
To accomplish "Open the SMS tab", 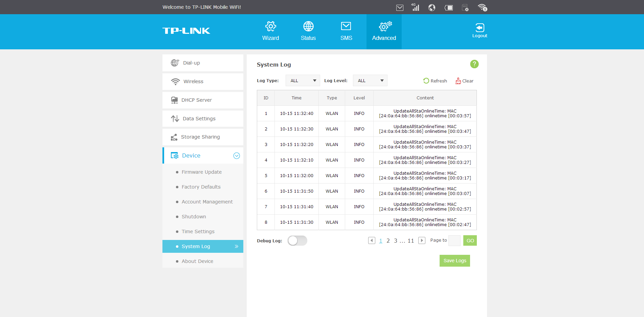I will tap(346, 31).
